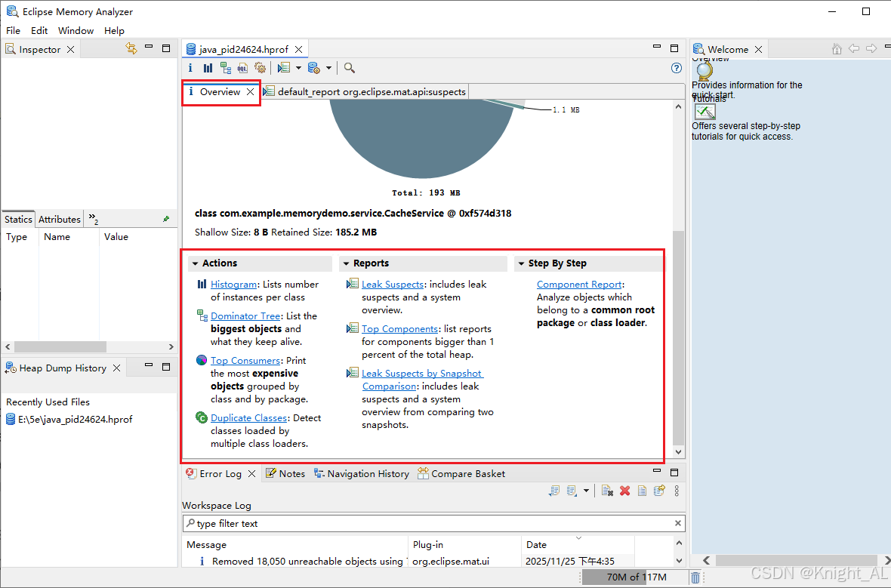Click the green pin icon in Inspector

click(x=166, y=219)
